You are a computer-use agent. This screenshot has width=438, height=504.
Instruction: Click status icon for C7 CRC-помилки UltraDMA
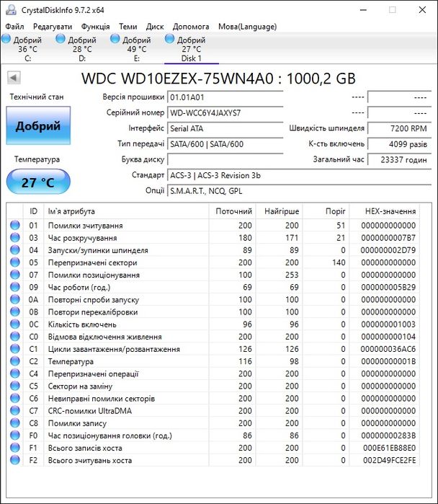15,410
